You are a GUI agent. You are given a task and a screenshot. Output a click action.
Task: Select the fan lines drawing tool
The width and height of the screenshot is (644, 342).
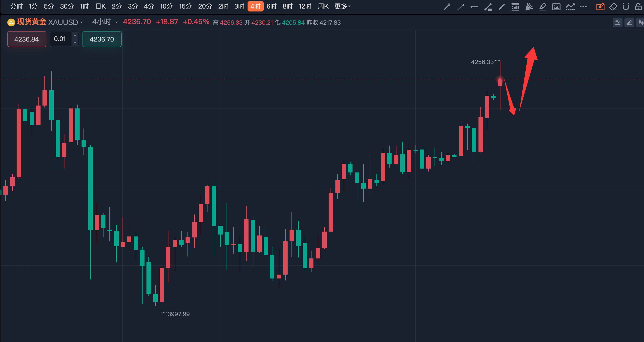(529, 7)
